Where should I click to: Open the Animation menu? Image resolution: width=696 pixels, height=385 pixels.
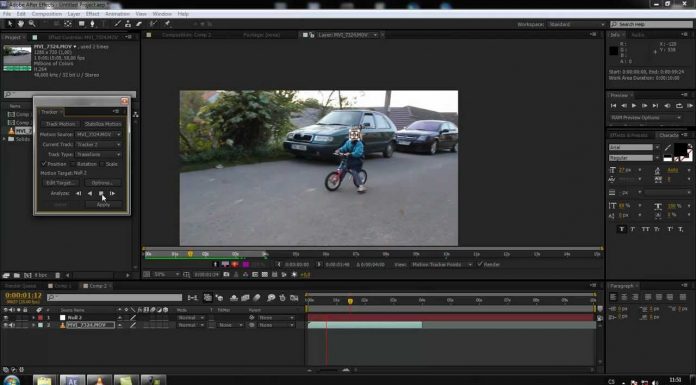(x=118, y=14)
